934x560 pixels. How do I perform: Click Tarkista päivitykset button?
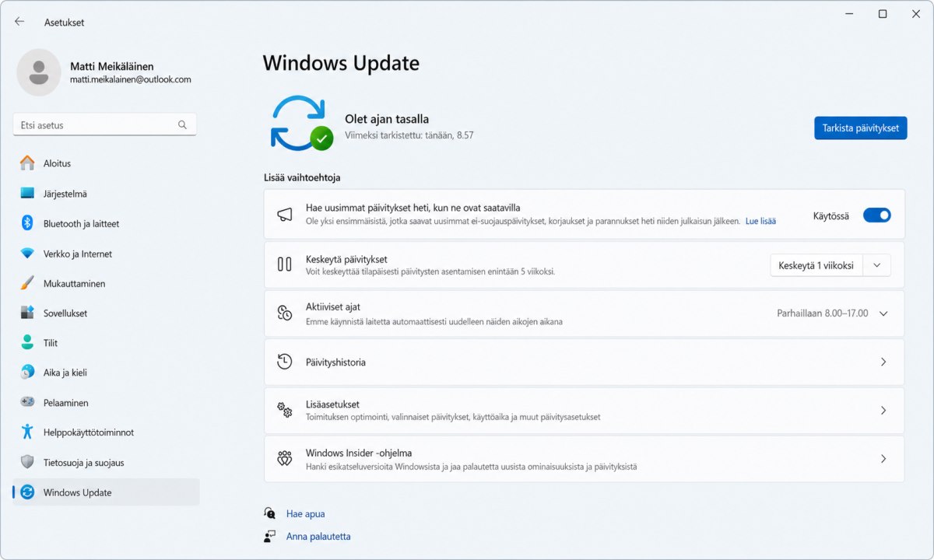pyautogui.click(x=861, y=128)
